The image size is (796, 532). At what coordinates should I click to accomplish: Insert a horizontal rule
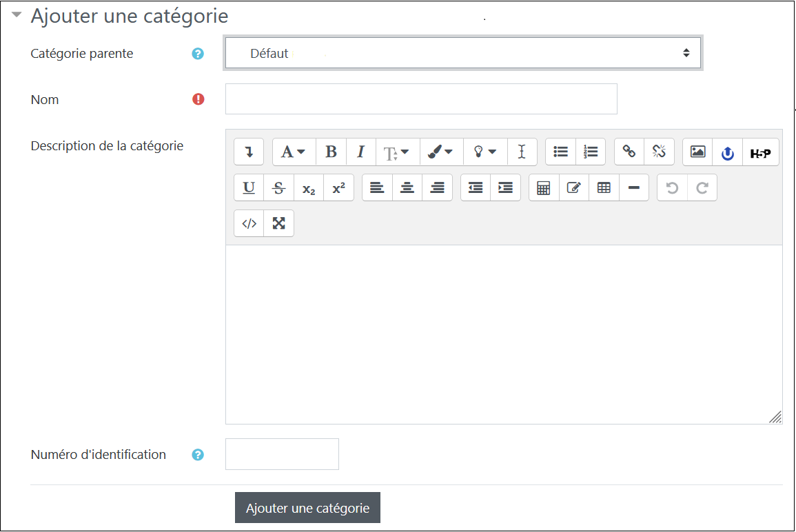[634, 187]
